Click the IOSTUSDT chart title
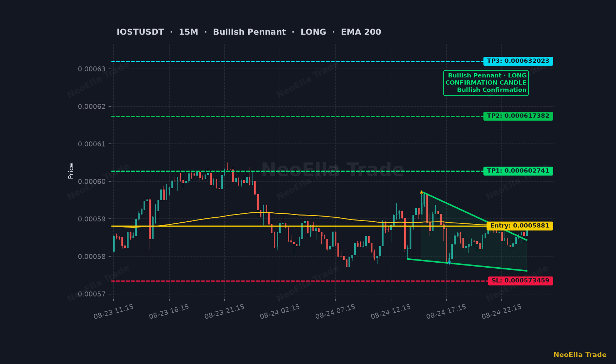 [x=249, y=32]
